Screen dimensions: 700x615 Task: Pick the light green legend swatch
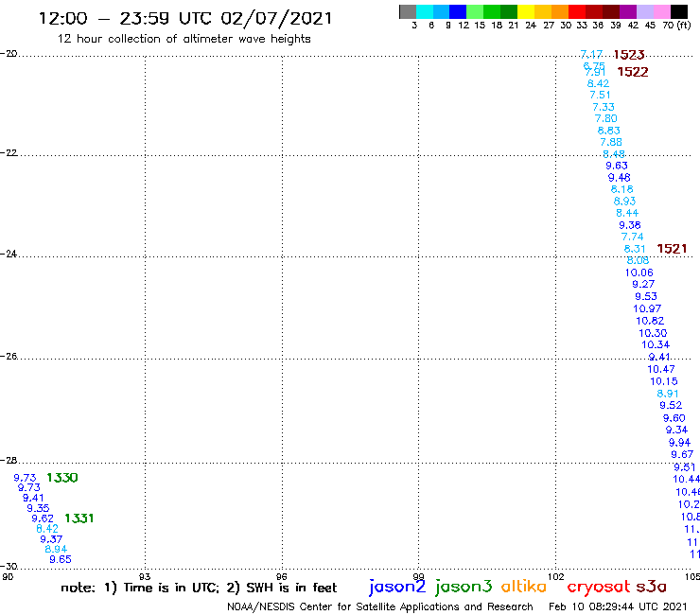[475, 11]
